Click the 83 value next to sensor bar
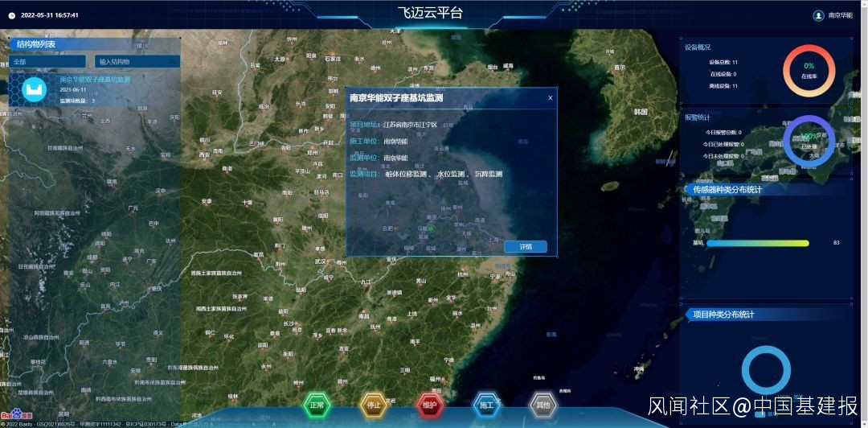The width and height of the screenshot is (868, 428). point(836,243)
